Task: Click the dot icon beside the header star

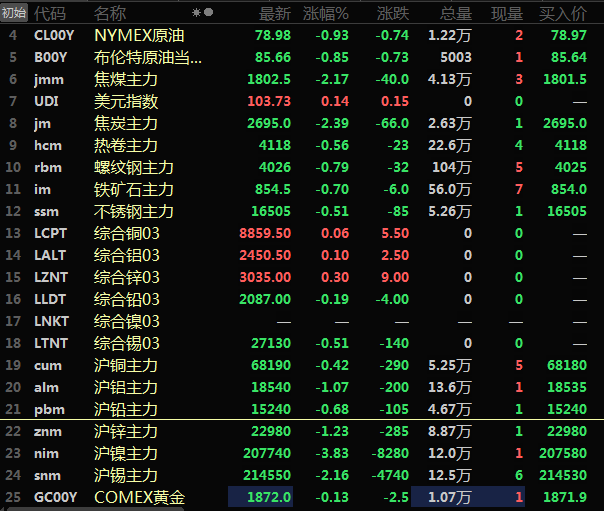Action: (208, 13)
